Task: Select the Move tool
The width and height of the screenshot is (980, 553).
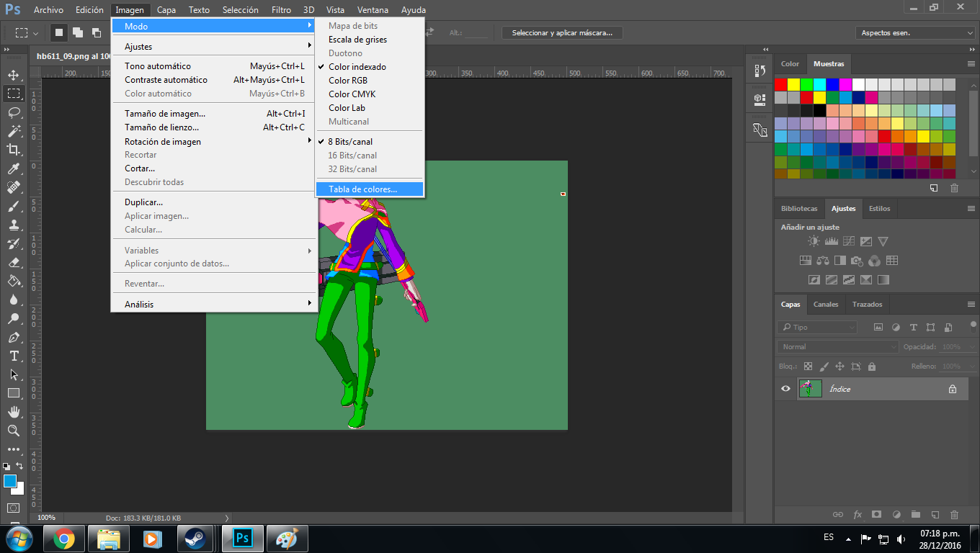Action: click(x=14, y=75)
